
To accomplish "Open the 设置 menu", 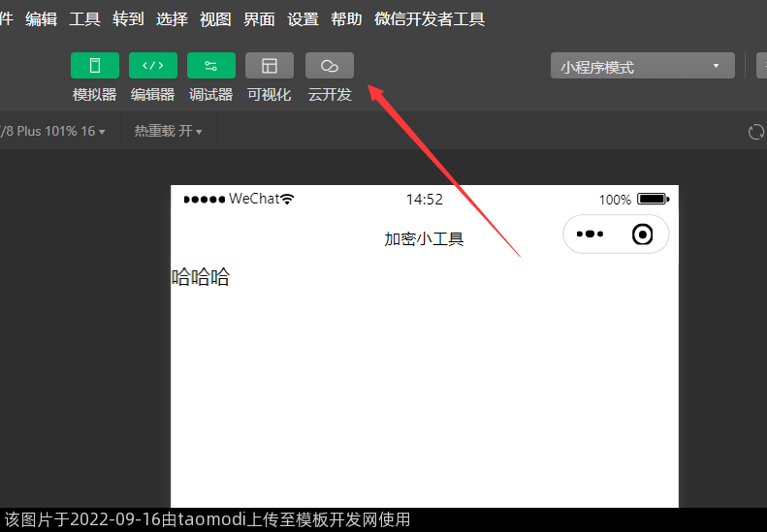I will point(303,19).
